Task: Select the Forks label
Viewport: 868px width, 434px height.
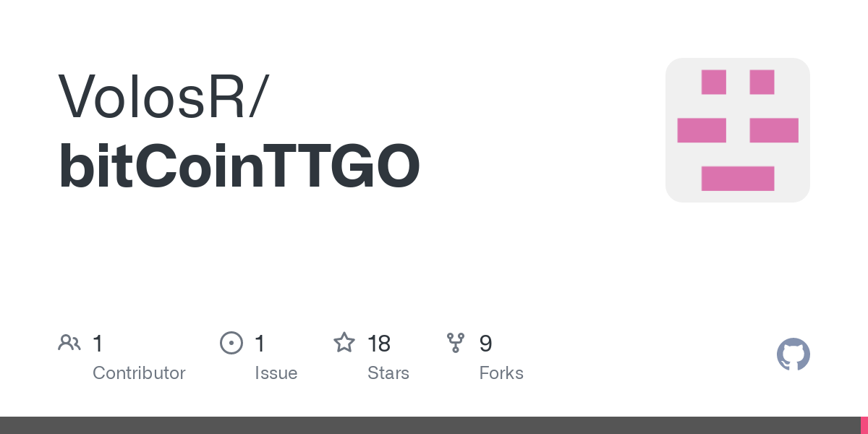Action: [501, 373]
